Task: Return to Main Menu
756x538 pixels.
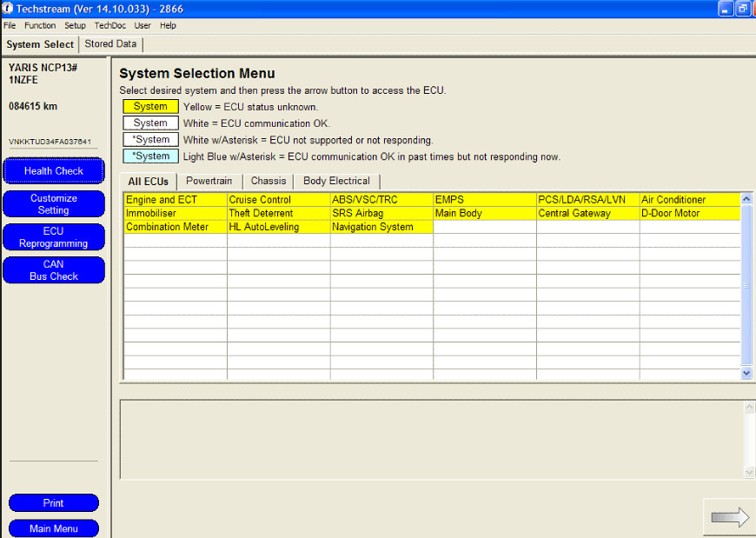Action: (x=54, y=528)
